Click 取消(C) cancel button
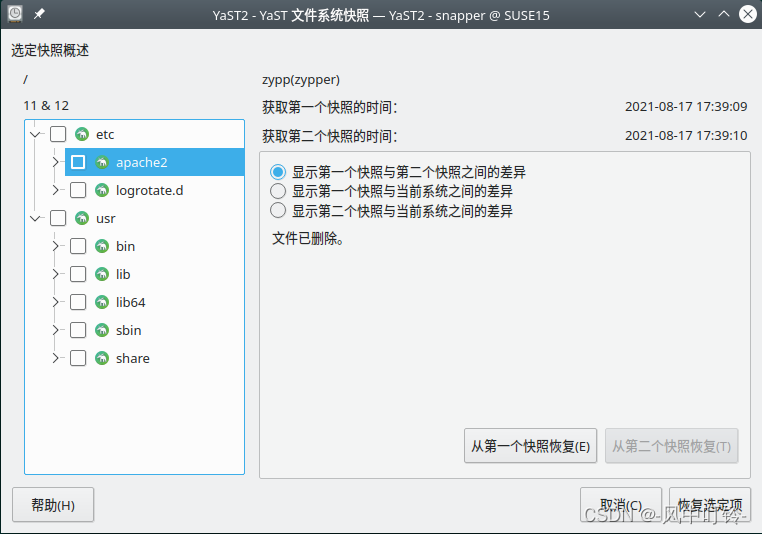 click(x=621, y=505)
